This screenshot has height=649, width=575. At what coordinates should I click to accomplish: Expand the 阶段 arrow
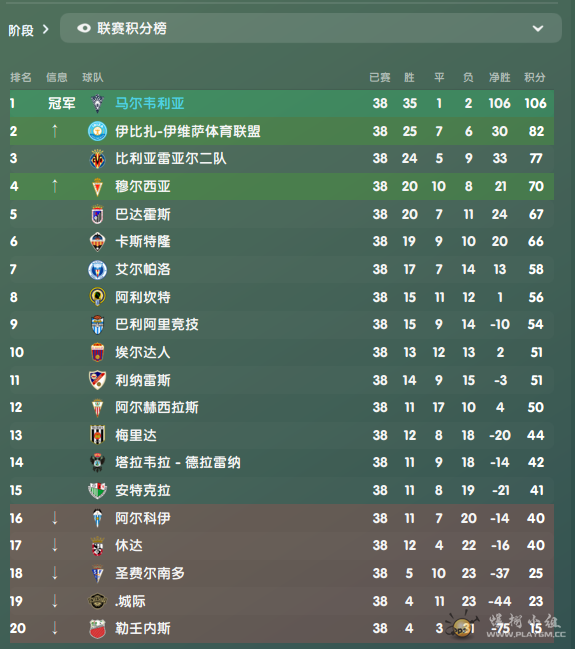pos(46,29)
